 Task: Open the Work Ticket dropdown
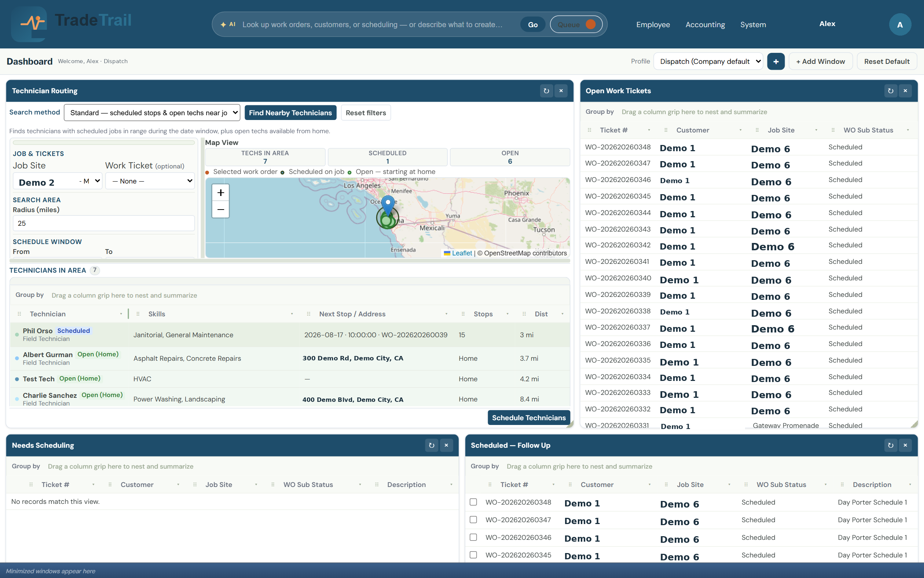pyautogui.click(x=150, y=181)
